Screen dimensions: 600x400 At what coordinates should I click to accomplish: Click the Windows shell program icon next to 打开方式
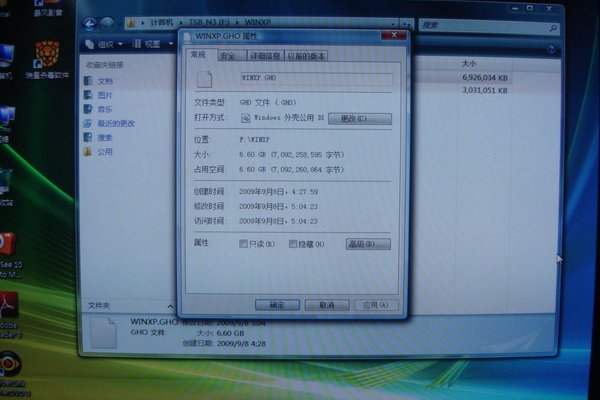click(245, 118)
